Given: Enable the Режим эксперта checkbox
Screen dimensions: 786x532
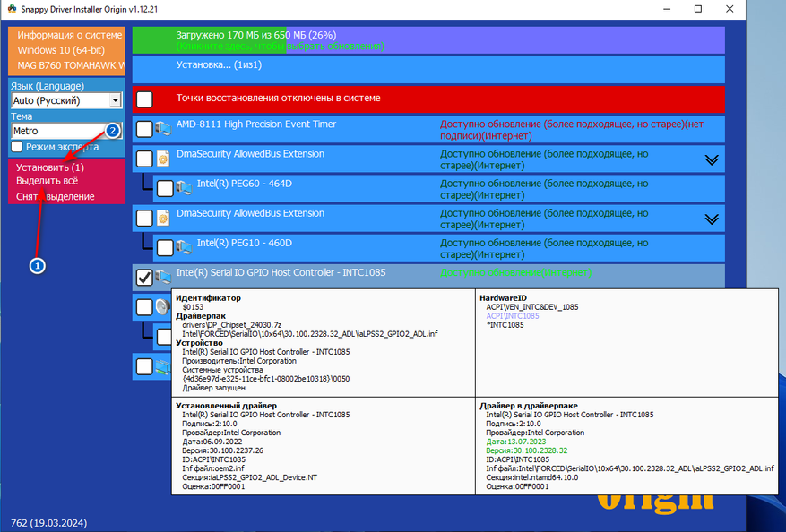Looking at the screenshot, I should pos(17,146).
